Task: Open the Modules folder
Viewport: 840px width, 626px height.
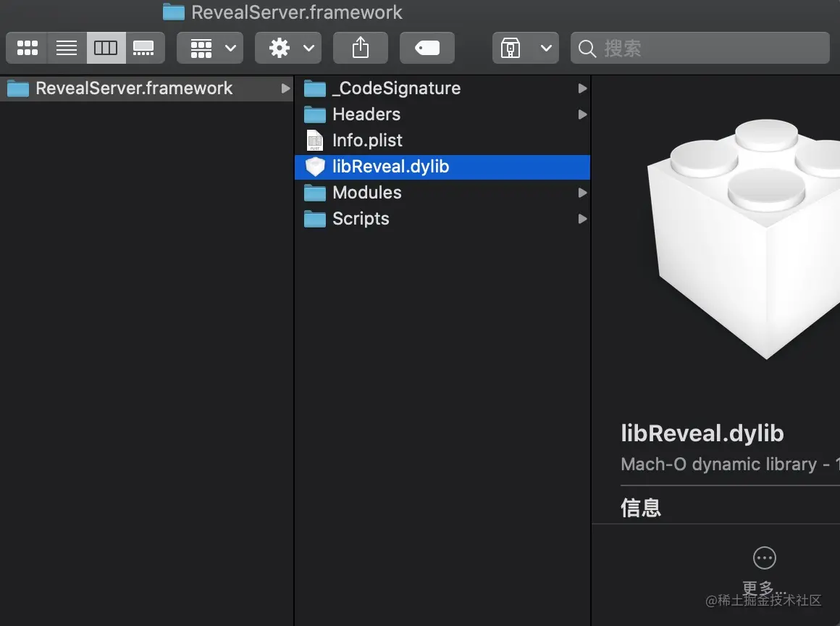Action: pyautogui.click(x=366, y=193)
